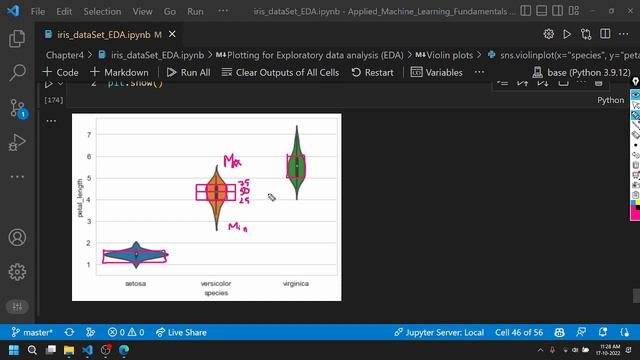Open Windows taskbar search

32,350
